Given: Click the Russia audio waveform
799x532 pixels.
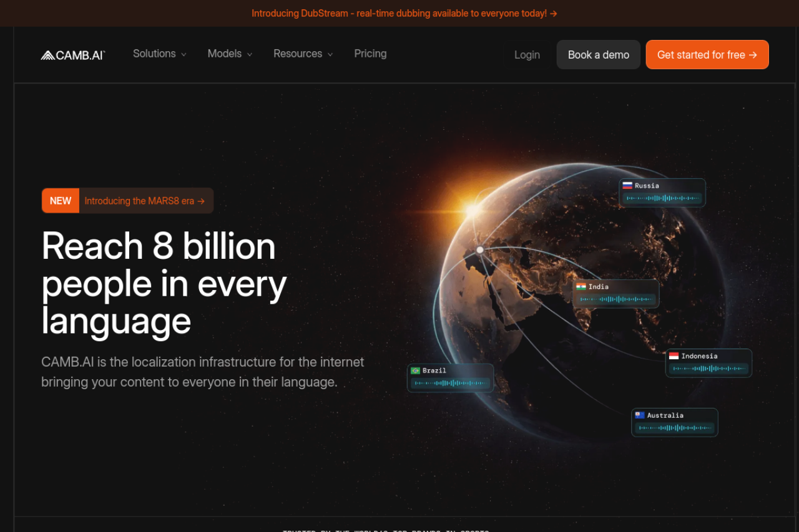Looking at the screenshot, I should tap(662, 198).
